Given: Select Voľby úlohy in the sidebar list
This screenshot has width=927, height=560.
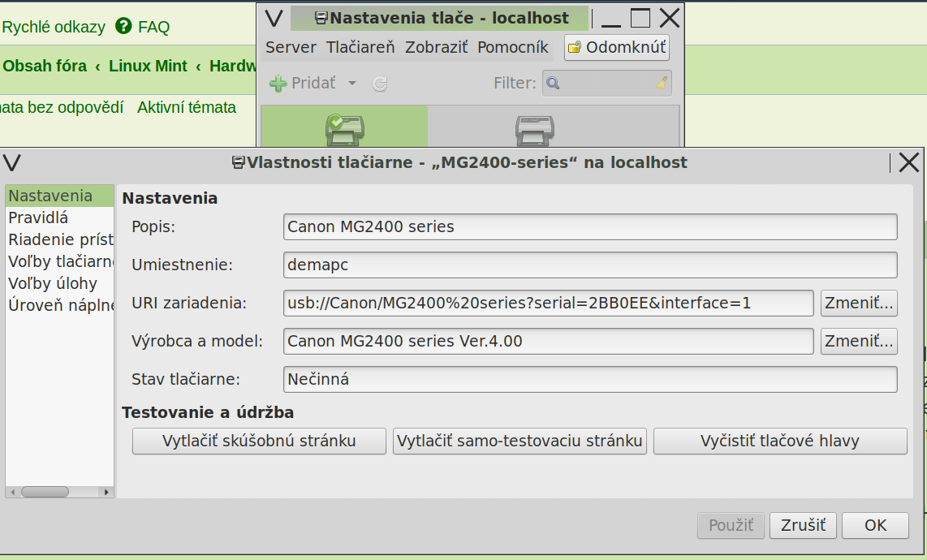Looking at the screenshot, I should [x=53, y=283].
